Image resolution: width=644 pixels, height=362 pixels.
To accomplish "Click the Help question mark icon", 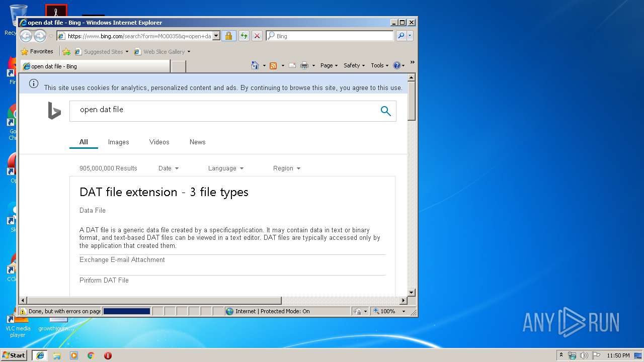I will (396, 65).
